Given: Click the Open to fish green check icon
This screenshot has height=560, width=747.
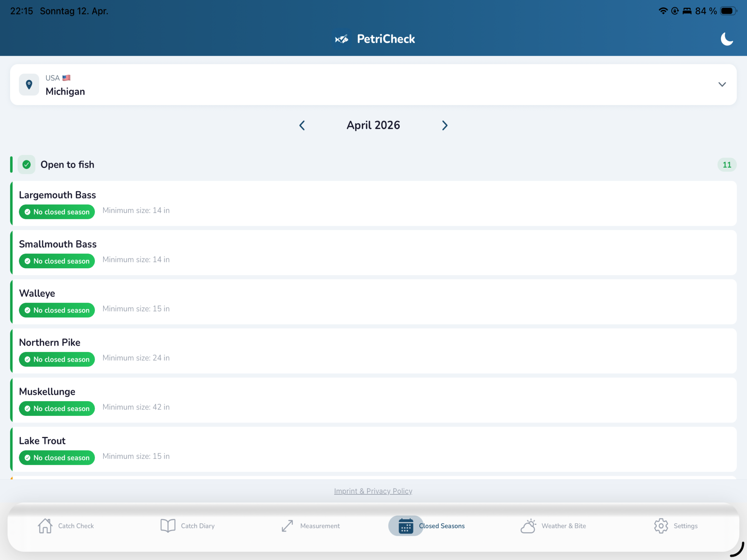Looking at the screenshot, I should tap(26, 165).
